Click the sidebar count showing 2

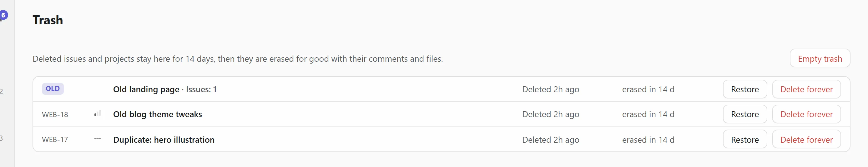pos(1,91)
